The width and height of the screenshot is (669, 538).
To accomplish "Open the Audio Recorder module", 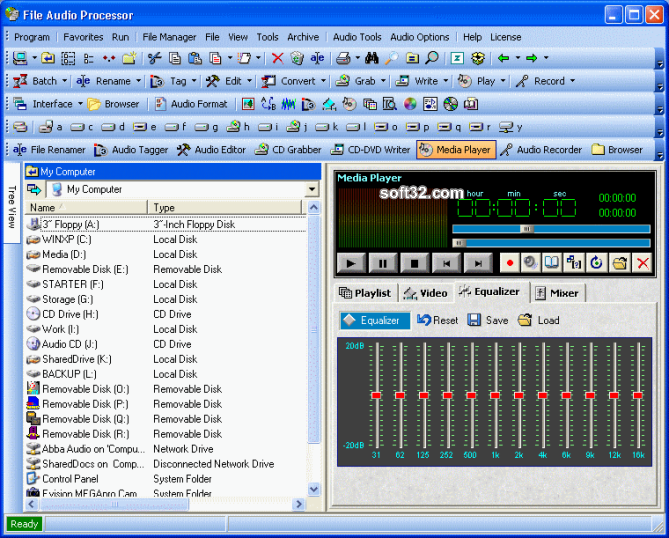I will coord(541,150).
